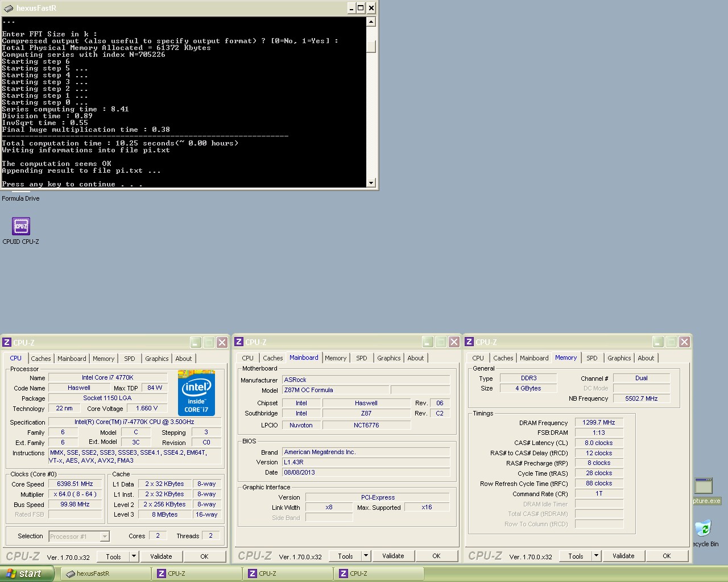Viewport: 728px width, 582px height.
Task: Expand Tools dropdown arrow in left CPU-Z window
Action: point(134,556)
